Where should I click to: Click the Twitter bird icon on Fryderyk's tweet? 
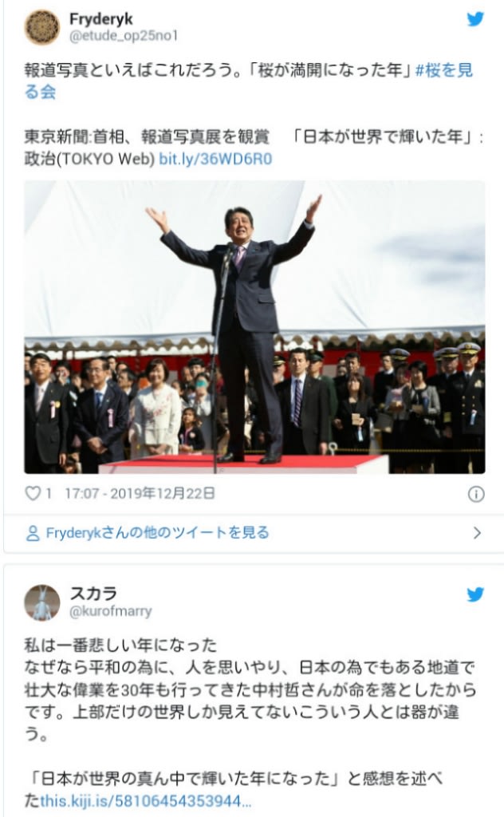475,19
